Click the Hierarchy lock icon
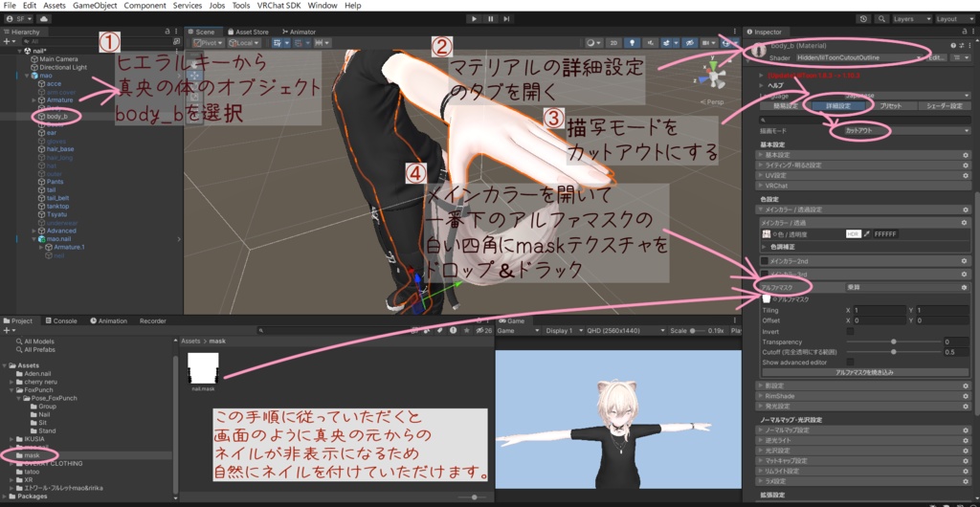 click(x=167, y=32)
